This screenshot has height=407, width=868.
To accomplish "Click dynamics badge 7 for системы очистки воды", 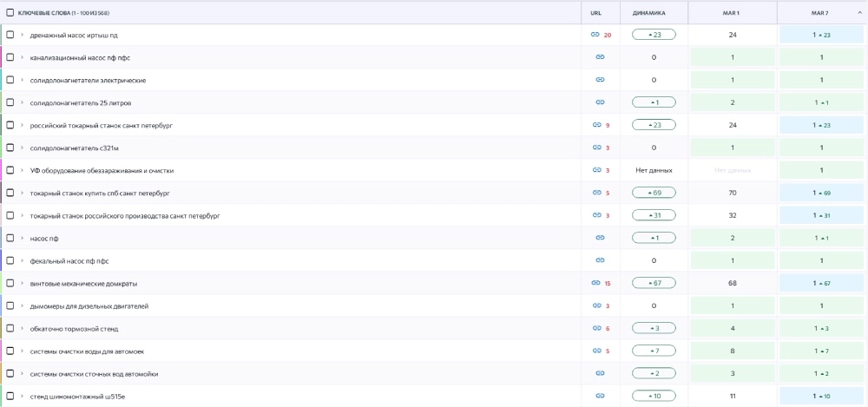I will [x=654, y=351].
